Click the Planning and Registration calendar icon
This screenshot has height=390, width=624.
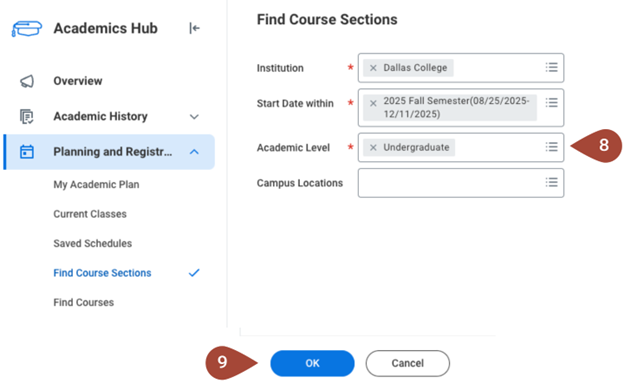(x=27, y=152)
